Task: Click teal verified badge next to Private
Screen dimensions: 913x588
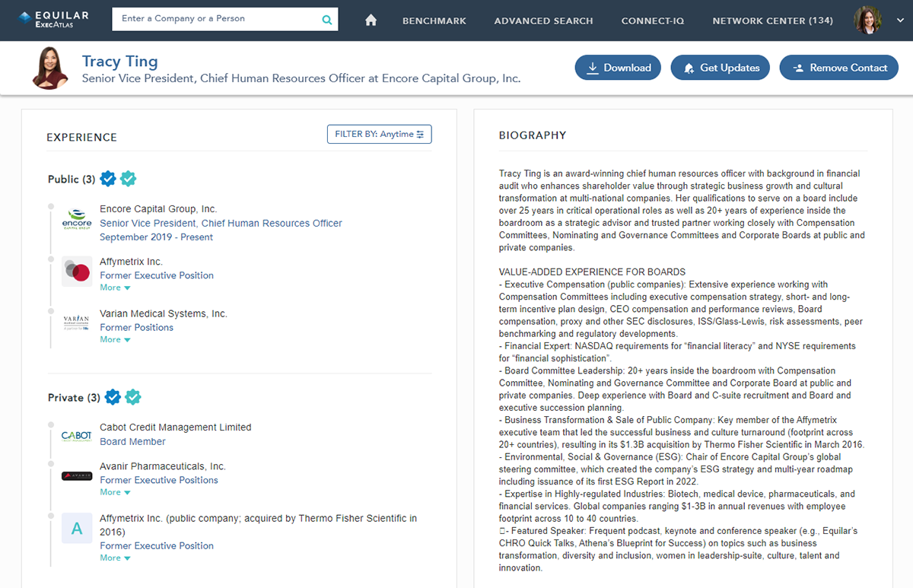Action: point(133,397)
